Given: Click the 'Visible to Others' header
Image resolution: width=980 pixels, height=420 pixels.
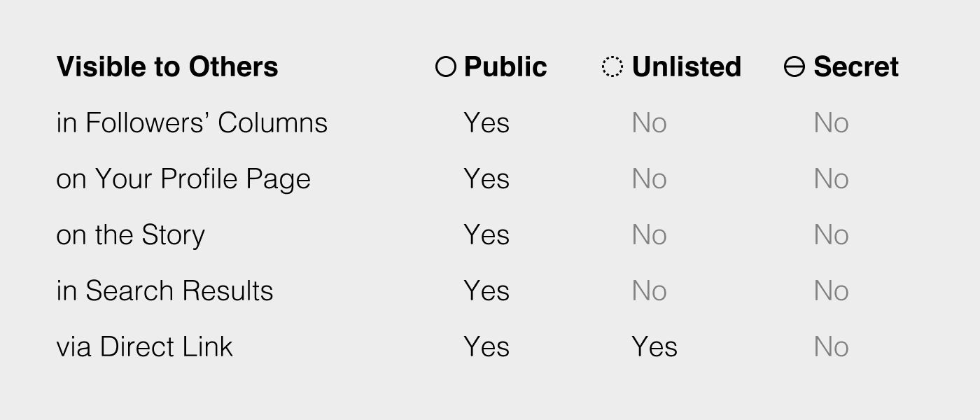Looking at the screenshot, I should (x=167, y=67).
